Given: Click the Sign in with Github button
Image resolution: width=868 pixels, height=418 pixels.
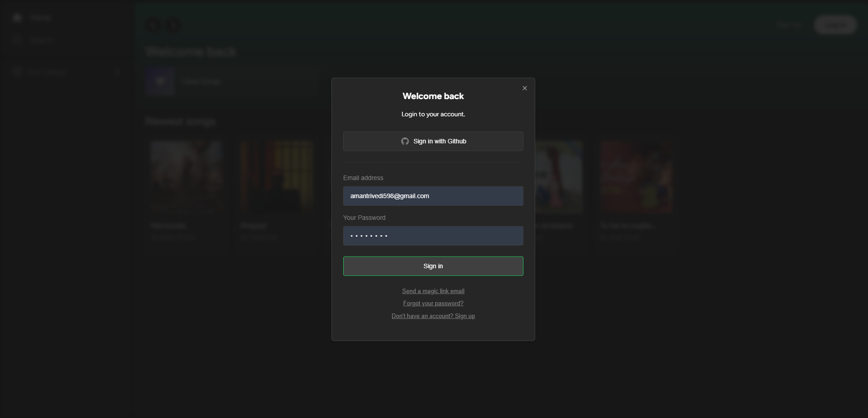Looking at the screenshot, I should click(433, 141).
